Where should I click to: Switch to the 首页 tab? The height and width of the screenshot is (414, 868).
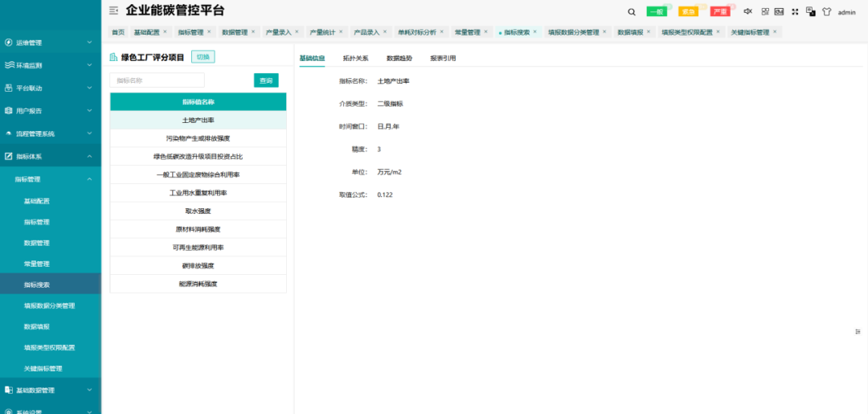[118, 32]
